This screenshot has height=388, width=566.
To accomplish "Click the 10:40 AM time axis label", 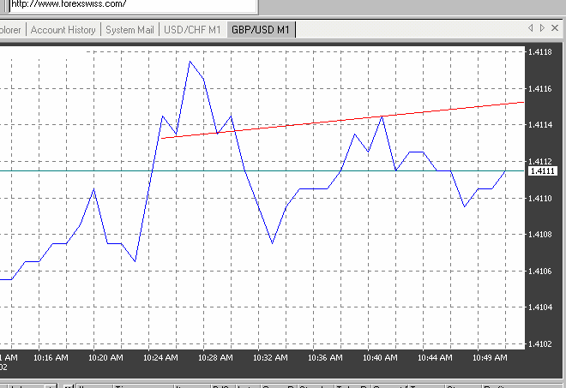I will [x=380, y=358].
